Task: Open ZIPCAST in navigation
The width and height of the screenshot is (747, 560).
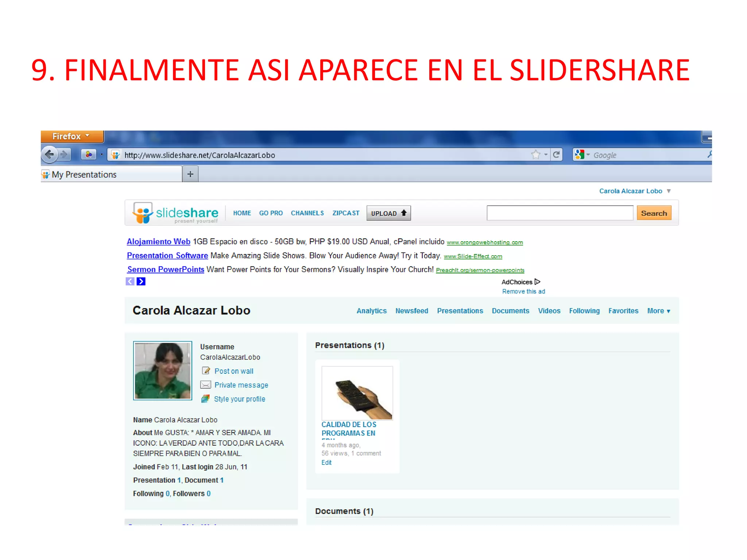Action: tap(346, 213)
